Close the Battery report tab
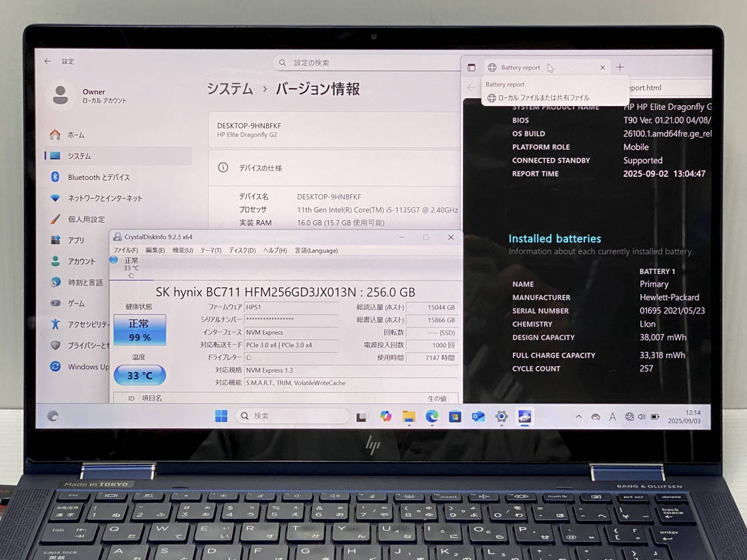Image resolution: width=747 pixels, height=560 pixels. click(602, 67)
